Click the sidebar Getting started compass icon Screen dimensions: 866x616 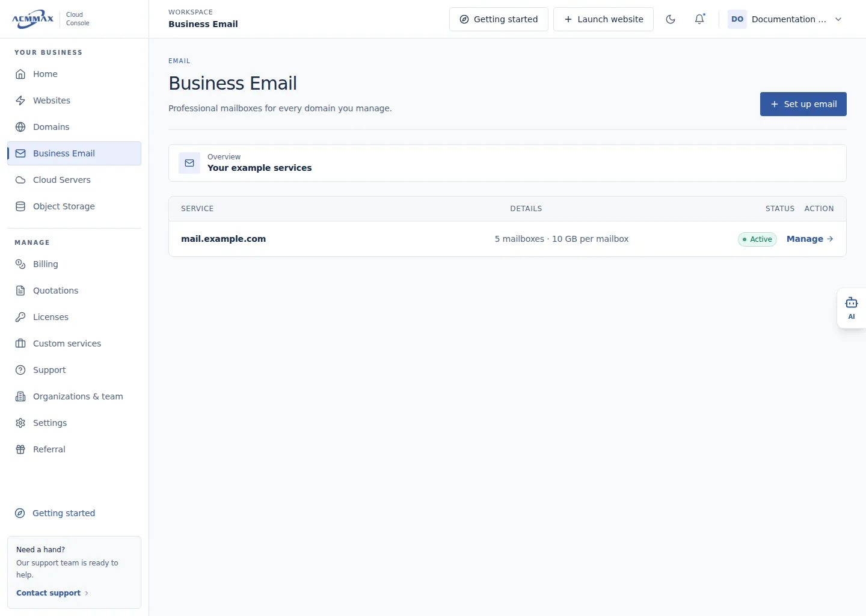pyautogui.click(x=20, y=513)
